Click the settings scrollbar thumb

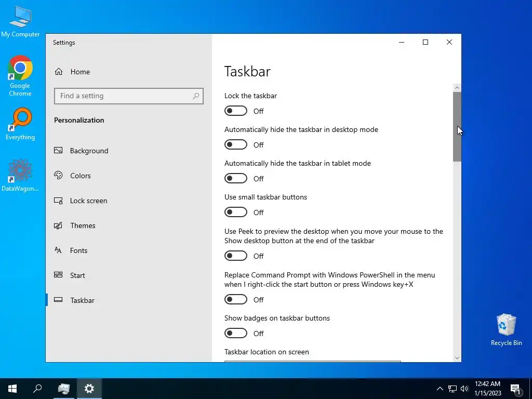click(x=457, y=127)
